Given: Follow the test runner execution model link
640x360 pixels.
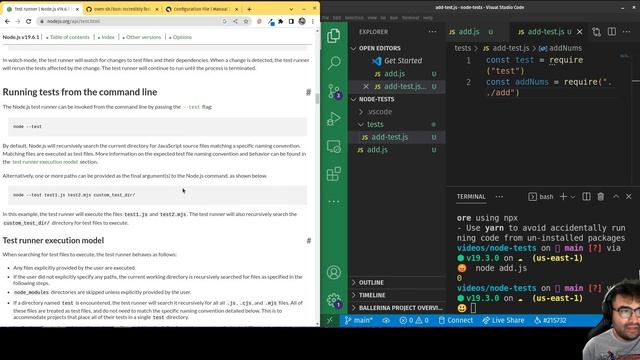Looking at the screenshot, I should click(45, 162).
